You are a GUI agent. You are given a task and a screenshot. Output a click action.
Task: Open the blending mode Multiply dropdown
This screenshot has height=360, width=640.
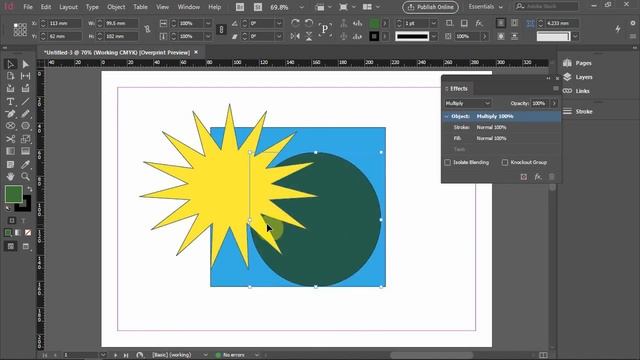point(468,103)
